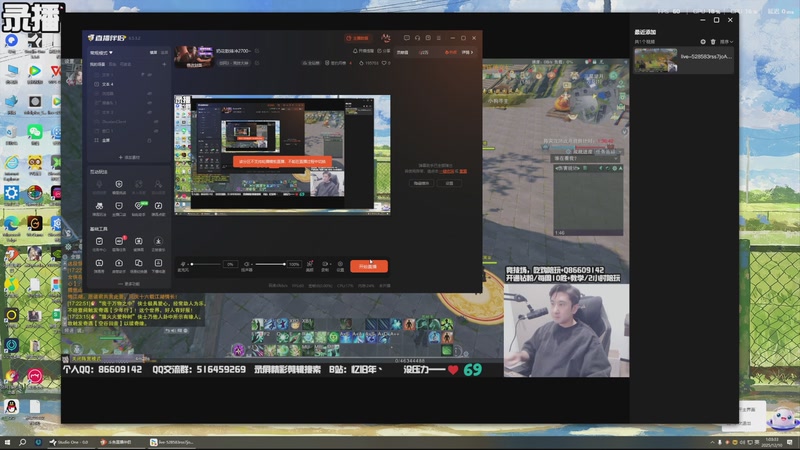Image resolution: width=800 pixels, height=450 pixels.
Task: Toggle visibility of the first source row
Action: 149,74
